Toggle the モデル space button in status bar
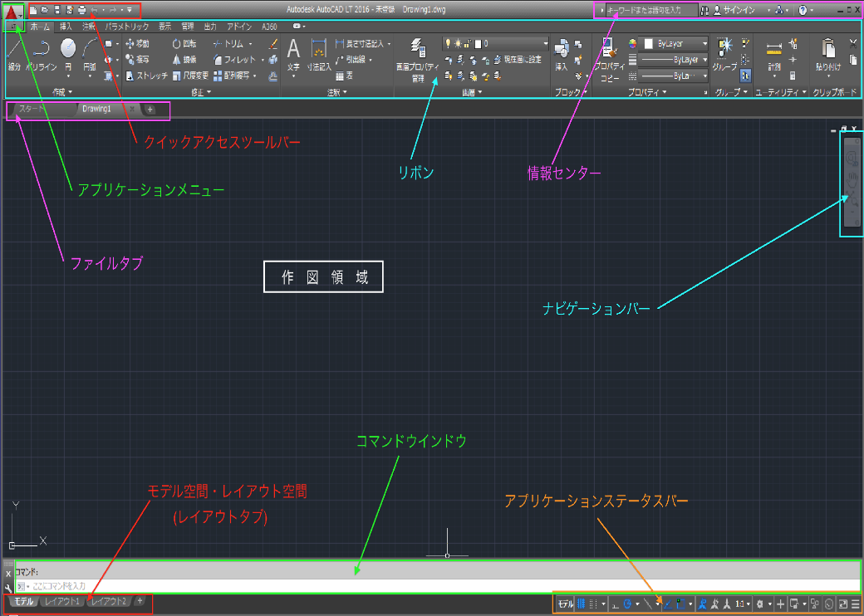This screenshot has width=864, height=616. pyautogui.click(x=566, y=604)
